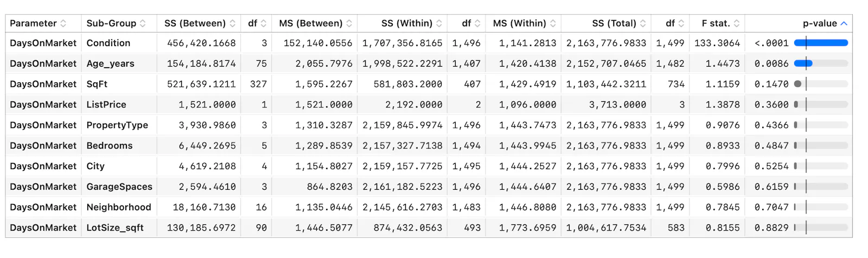Click sort arrows on last df column

[681, 23]
